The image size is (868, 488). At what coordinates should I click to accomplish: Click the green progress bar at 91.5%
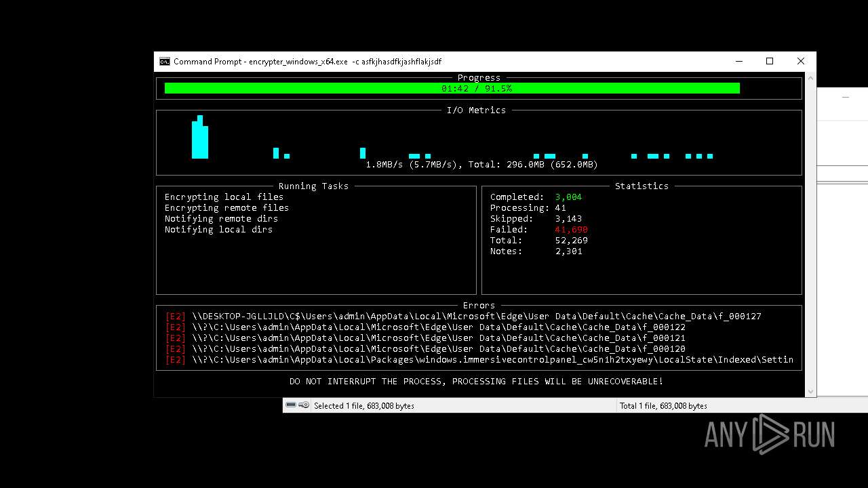(452, 88)
